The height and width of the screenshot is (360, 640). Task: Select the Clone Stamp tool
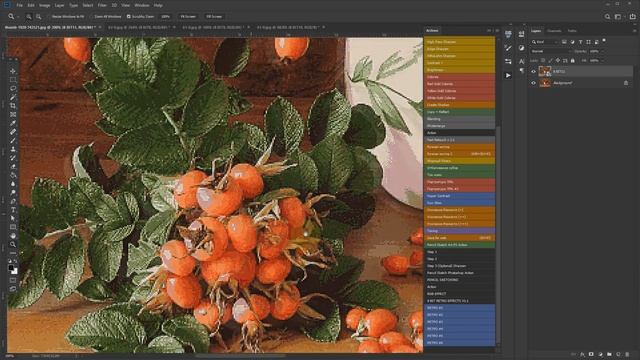tap(13, 149)
